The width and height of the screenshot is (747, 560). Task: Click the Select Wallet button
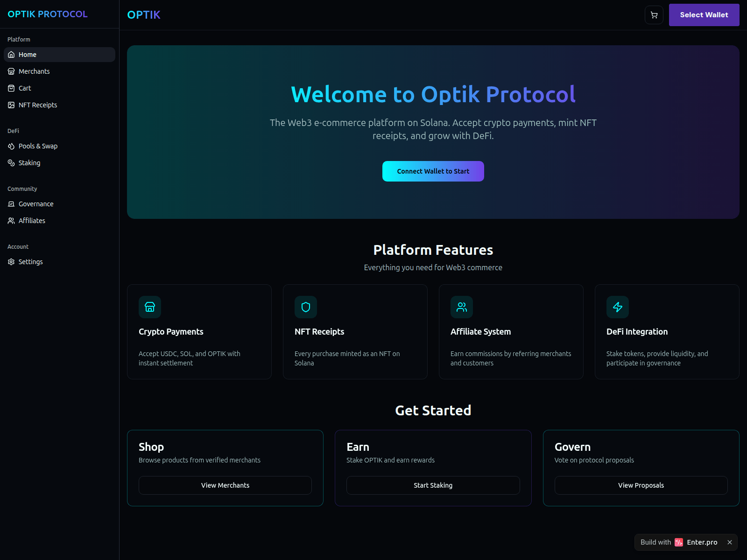[x=704, y=15]
